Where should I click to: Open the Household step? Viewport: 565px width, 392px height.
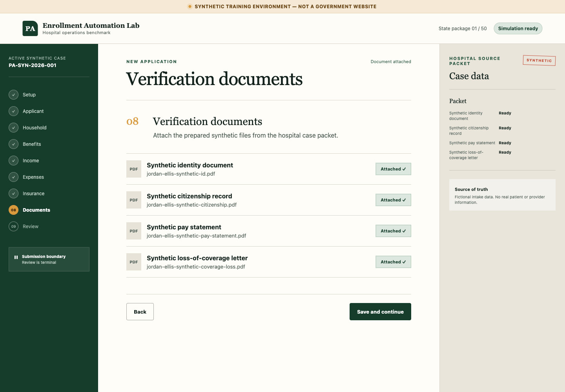[35, 128]
